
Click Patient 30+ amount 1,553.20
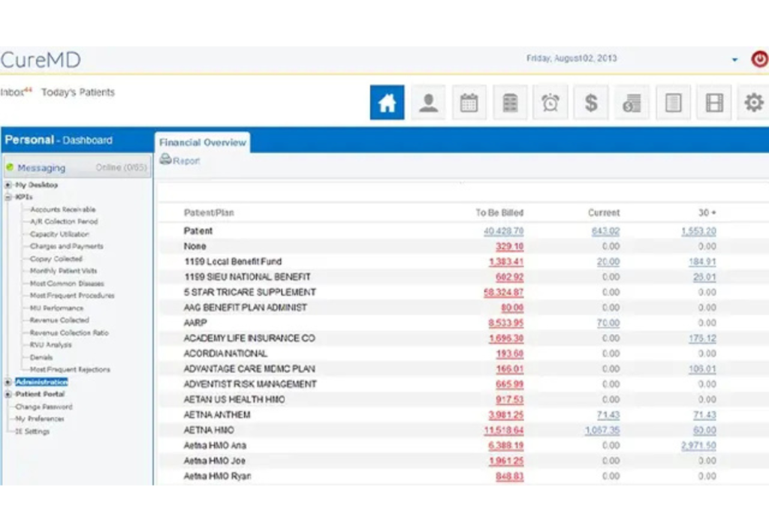(x=698, y=230)
